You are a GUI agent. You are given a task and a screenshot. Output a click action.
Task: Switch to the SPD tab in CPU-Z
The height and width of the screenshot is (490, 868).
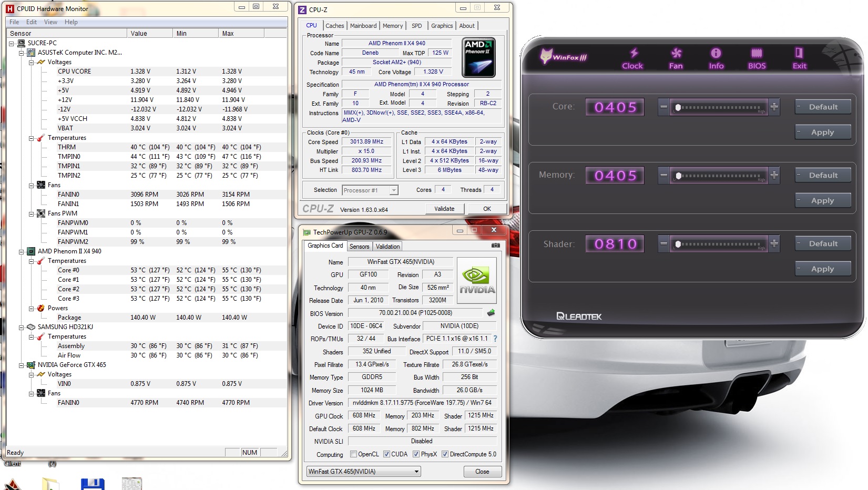[417, 26]
